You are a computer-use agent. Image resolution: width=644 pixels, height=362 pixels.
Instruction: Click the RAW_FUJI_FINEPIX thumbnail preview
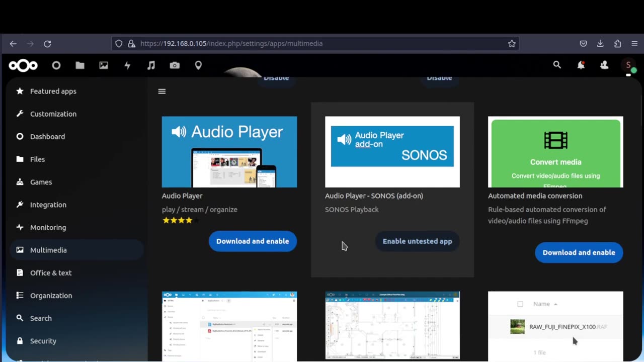click(x=555, y=326)
